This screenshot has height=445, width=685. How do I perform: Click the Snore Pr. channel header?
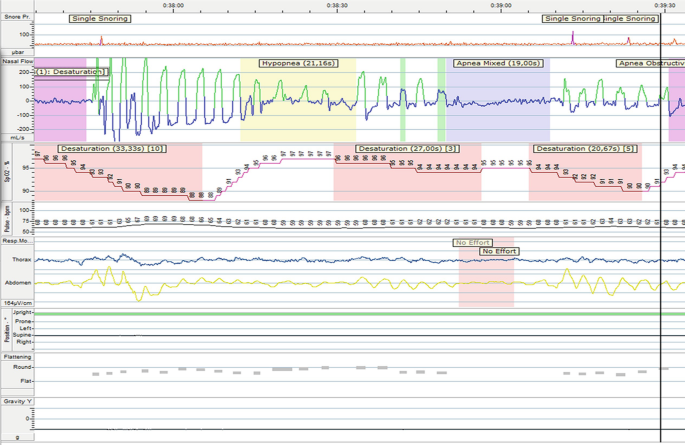point(17,17)
